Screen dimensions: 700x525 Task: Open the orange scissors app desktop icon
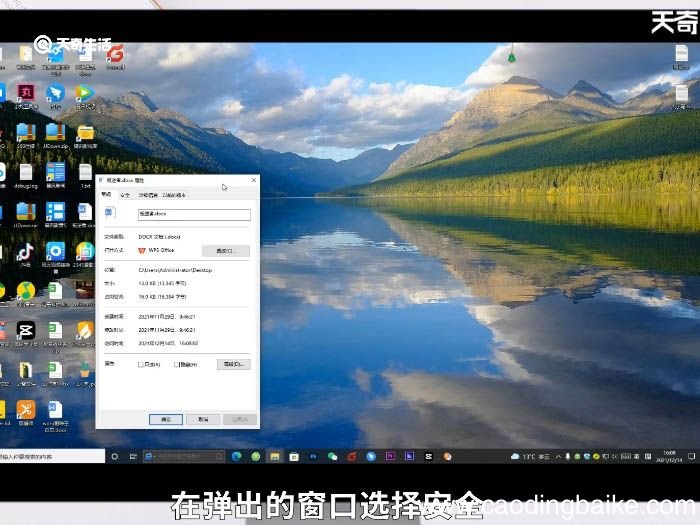click(x=25, y=411)
